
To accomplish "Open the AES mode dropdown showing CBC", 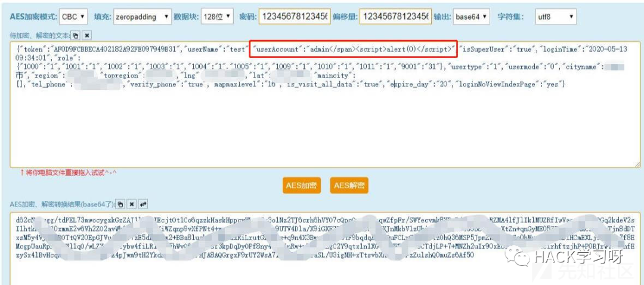I will (x=73, y=17).
